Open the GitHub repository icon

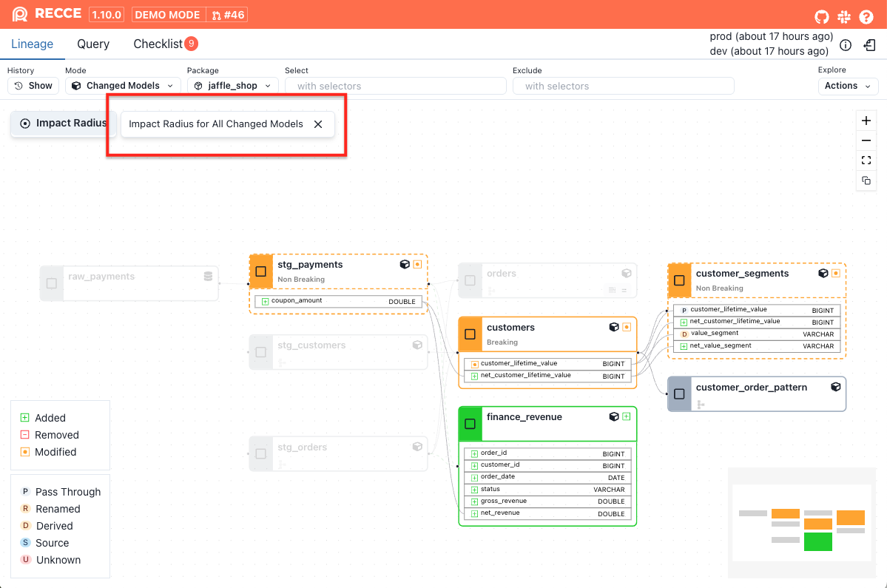822,16
